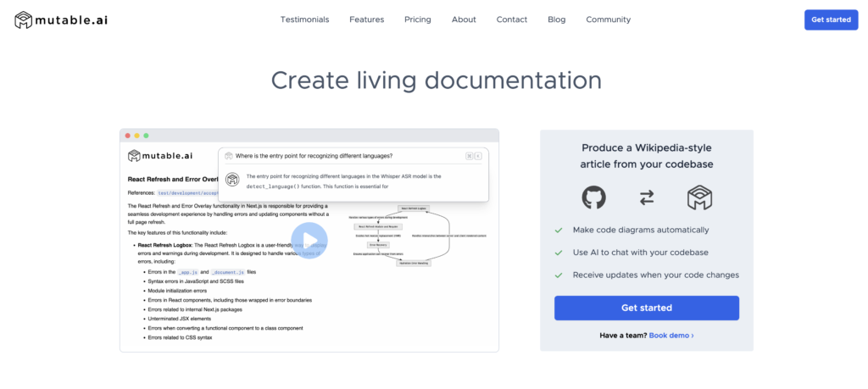Open the Contact nav item

coord(511,19)
